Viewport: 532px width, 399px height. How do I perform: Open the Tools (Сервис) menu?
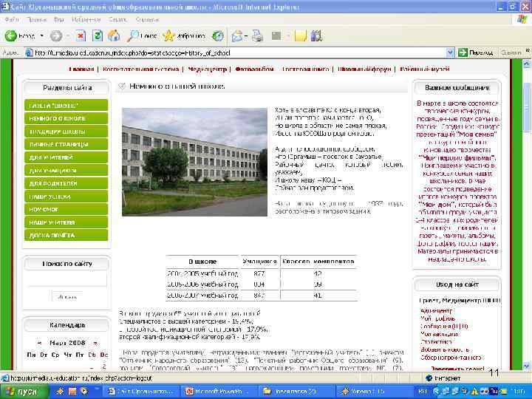(117, 20)
